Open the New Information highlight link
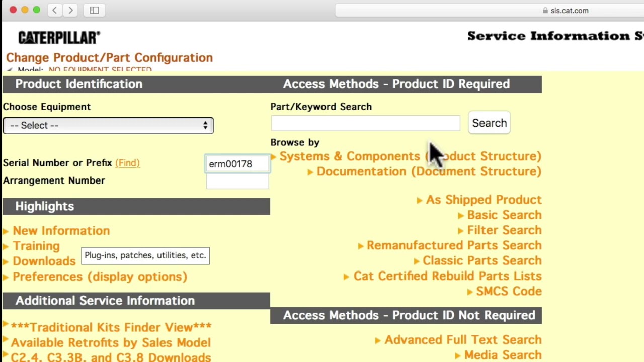Screen dimensions: 644x362 61,231
